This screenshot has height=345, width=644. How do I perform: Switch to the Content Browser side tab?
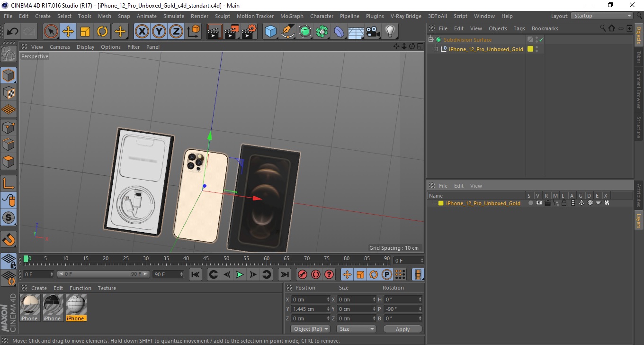(639, 89)
